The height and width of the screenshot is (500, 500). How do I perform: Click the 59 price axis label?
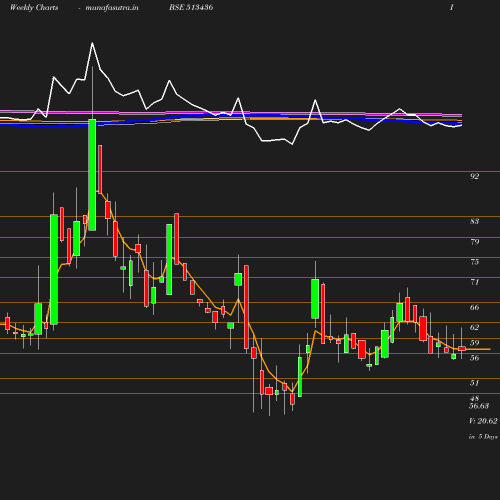coord(474,343)
